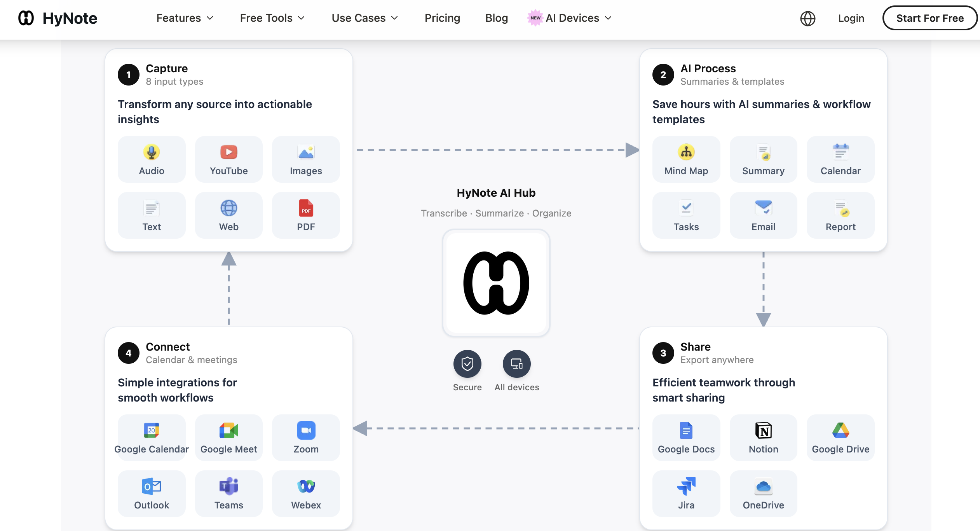Open the Mind Map icon
This screenshot has width=980, height=531.
click(x=686, y=152)
